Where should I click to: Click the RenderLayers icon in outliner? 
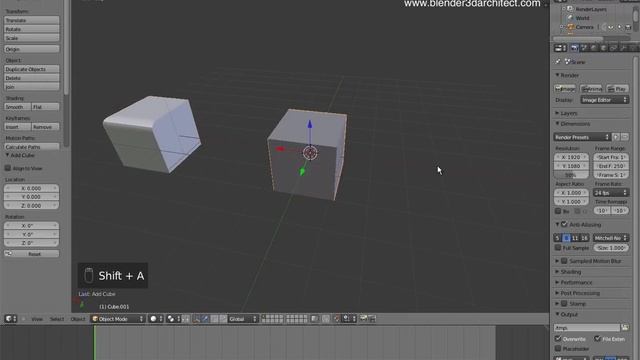[570, 9]
